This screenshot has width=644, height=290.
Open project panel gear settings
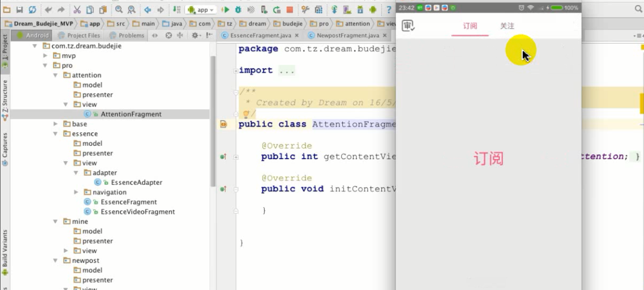point(195,35)
